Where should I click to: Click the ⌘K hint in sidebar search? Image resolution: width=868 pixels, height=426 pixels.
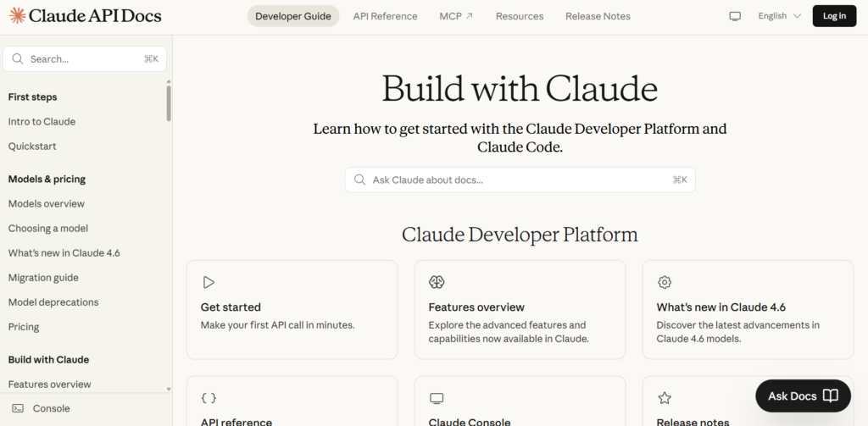(151, 58)
